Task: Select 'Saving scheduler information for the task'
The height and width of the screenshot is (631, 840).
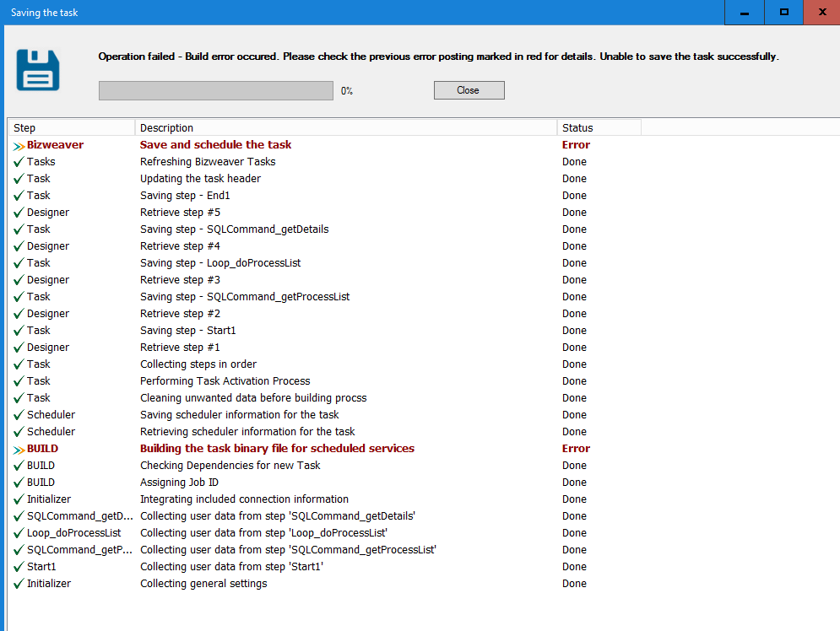Action: point(240,415)
